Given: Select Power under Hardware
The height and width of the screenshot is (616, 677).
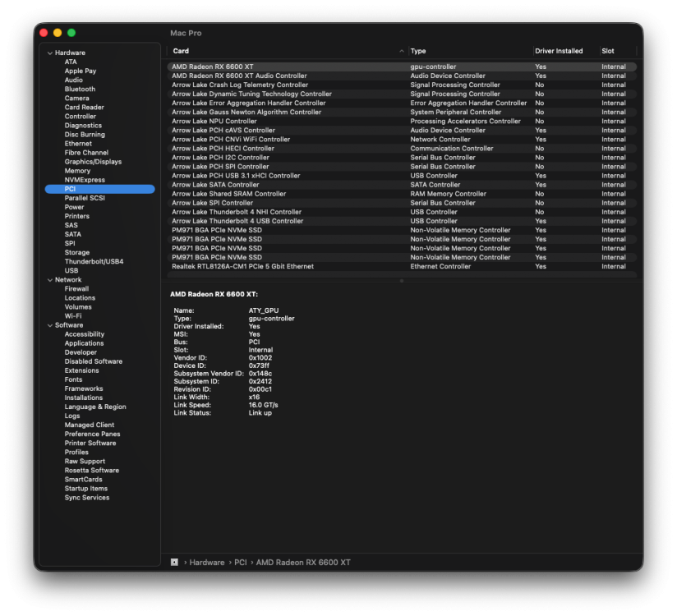Looking at the screenshot, I should [x=74, y=207].
